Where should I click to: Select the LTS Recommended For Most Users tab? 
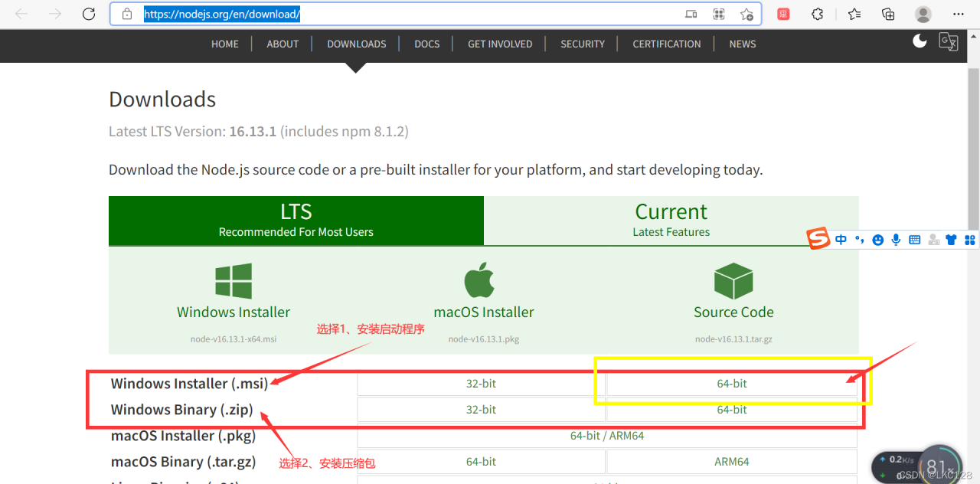coord(296,221)
